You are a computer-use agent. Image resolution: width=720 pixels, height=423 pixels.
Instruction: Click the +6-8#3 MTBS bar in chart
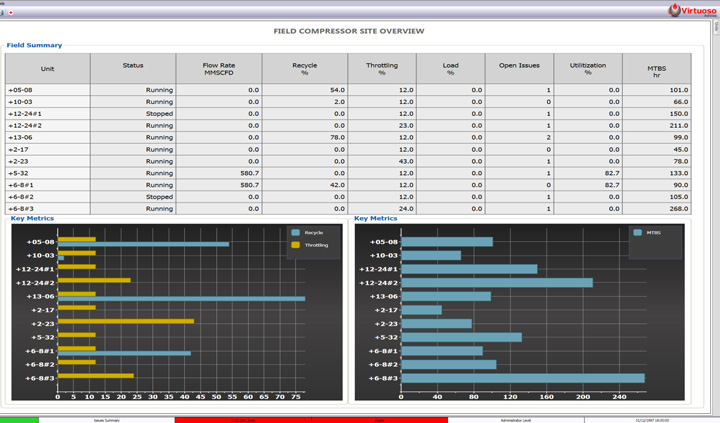point(522,378)
